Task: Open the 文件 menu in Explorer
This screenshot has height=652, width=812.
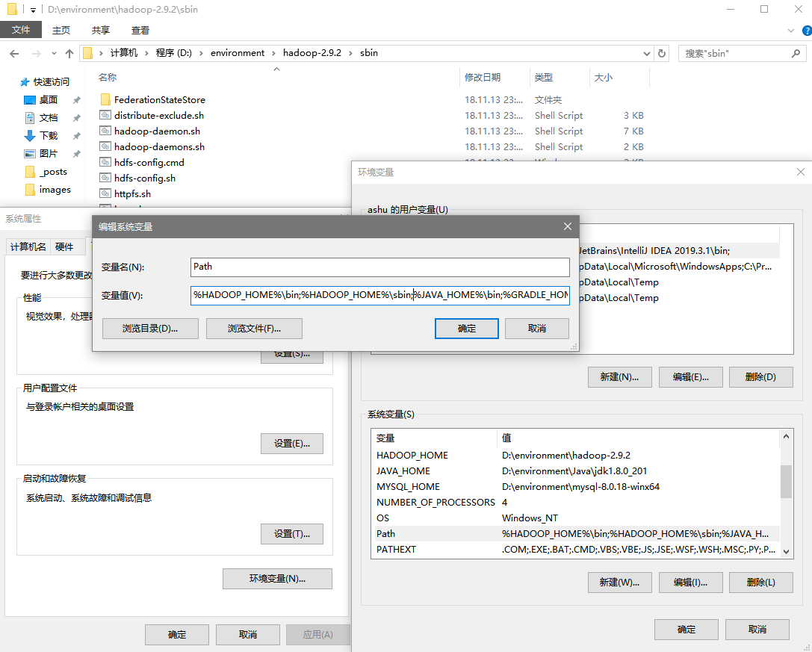Action: (x=21, y=30)
